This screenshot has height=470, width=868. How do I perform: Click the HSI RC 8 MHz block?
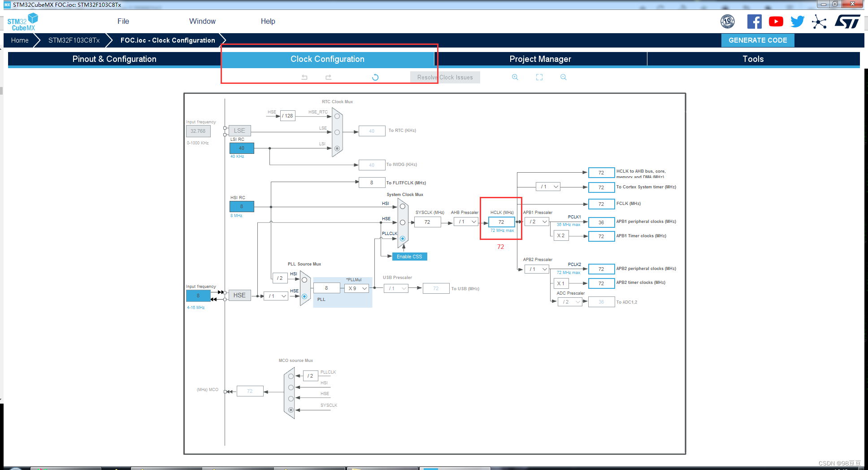tap(242, 206)
